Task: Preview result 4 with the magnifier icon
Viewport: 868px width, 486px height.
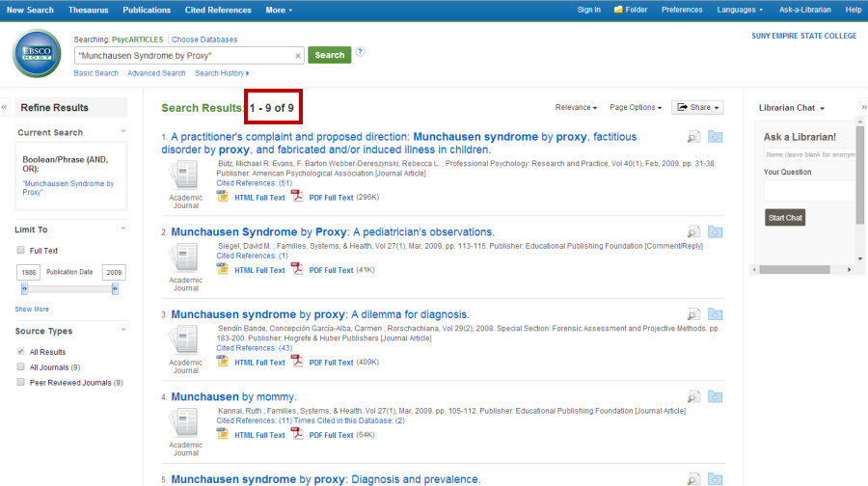Action: [x=693, y=397]
